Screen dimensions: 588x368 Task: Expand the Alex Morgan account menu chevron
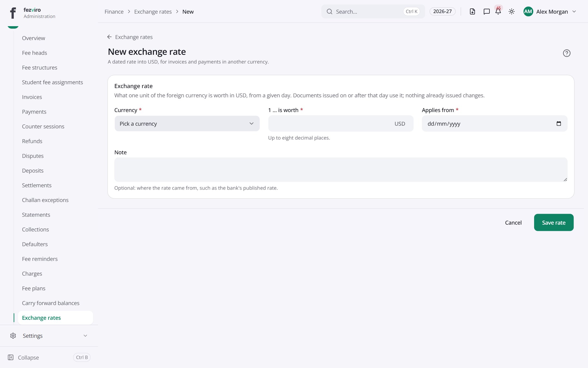(x=574, y=11)
